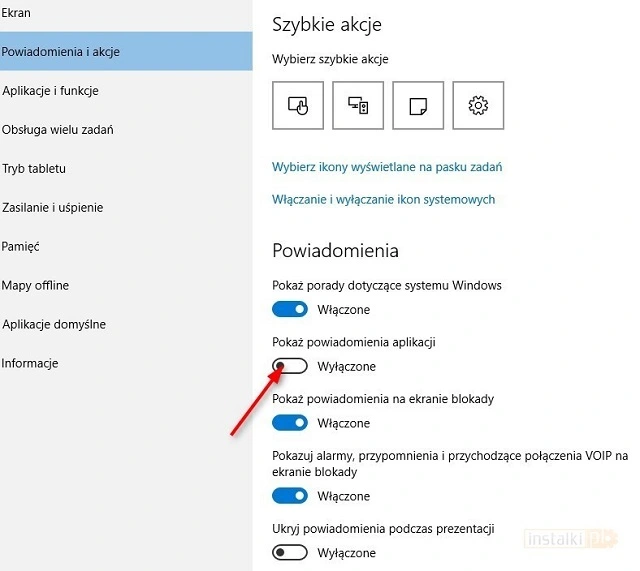Toggle alarms and VOIP calls lock screen switch

pyautogui.click(x=290, y=496)
